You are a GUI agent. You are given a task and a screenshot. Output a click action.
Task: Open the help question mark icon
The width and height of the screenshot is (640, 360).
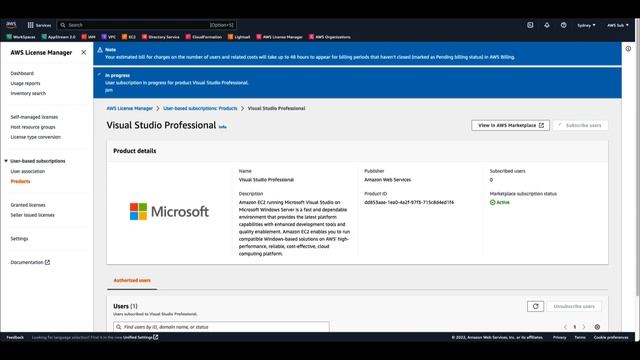pos(563,25)
